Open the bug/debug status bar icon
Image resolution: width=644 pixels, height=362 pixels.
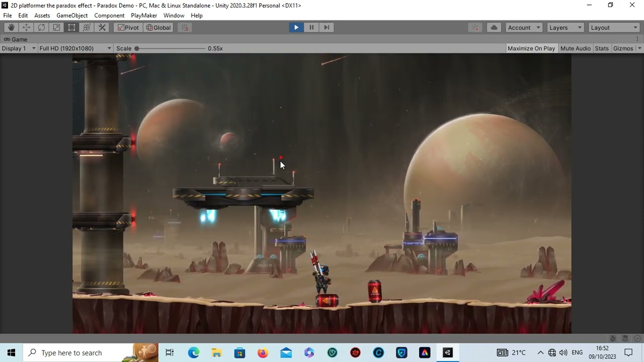(x=613, y=338)
